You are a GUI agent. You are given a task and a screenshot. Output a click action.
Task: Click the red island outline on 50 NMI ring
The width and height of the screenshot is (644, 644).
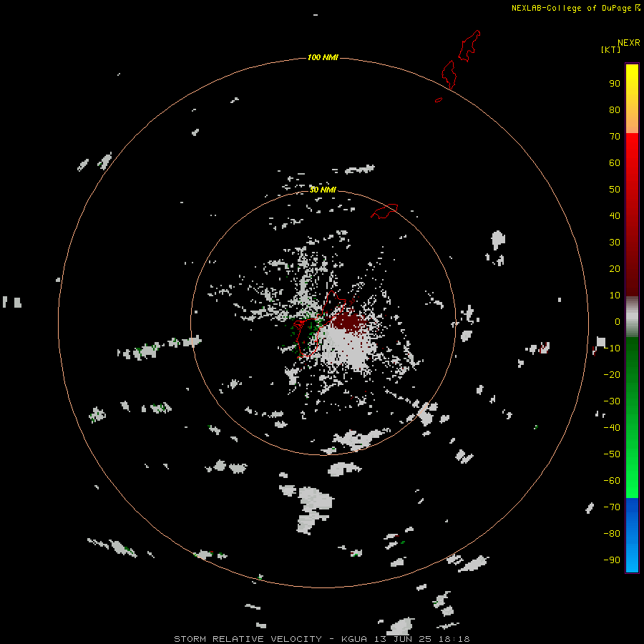tap(384, 211)
